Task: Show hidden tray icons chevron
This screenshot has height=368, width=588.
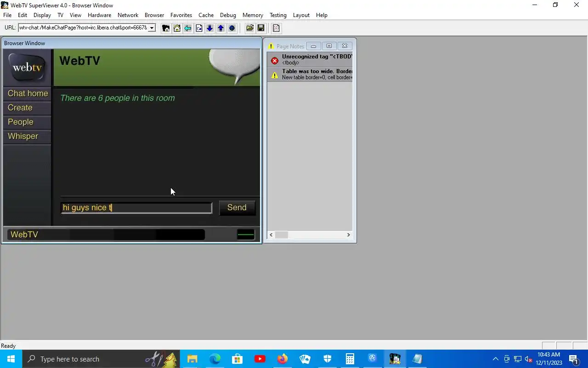Action: 495,359
